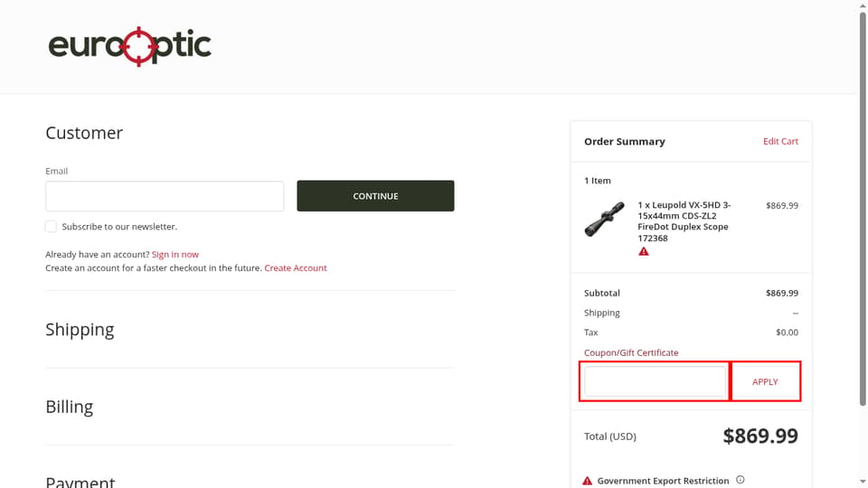Click the Government Export Restriction warning triangle
This screenshot has height=488, width=868.
588,481
